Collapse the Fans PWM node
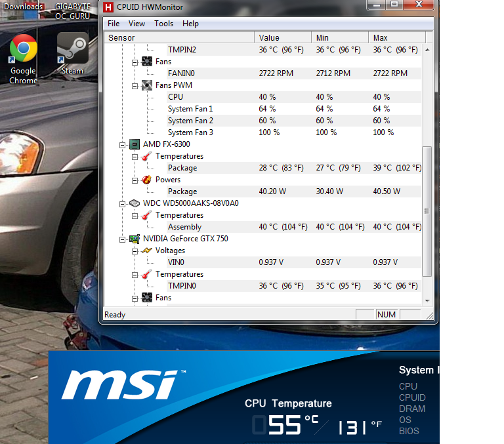The height and width of the screenshot is (444, 504). point(135,86)
